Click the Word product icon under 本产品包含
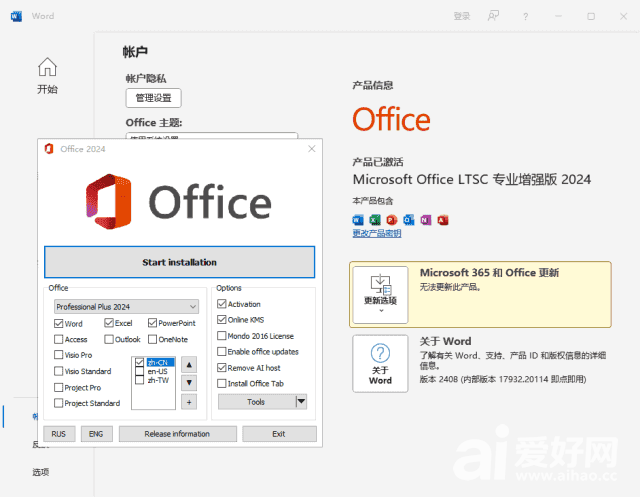The width and height of the screenshot is (640, 497). pos(358,220)
